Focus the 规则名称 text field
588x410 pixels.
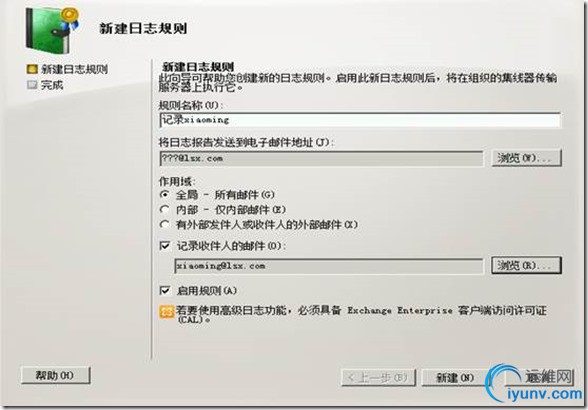(x=360, y=120)
